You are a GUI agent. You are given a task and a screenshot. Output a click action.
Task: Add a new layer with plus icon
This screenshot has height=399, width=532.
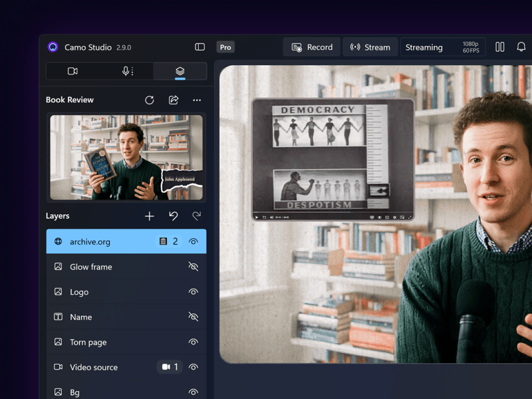pyautogui.click(x=149, y=216)
